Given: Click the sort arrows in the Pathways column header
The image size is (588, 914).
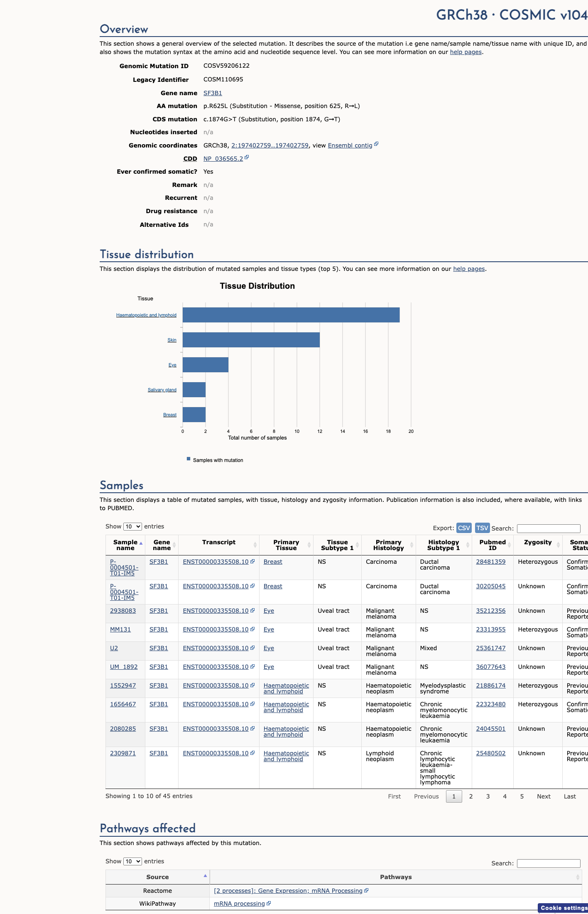Looking at the screenshot, I should 578,877.
